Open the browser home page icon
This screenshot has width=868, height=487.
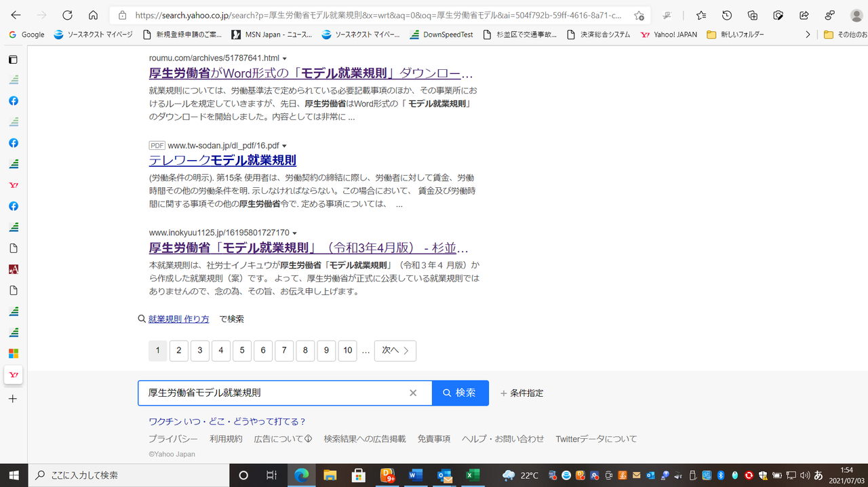coord(93,15)
